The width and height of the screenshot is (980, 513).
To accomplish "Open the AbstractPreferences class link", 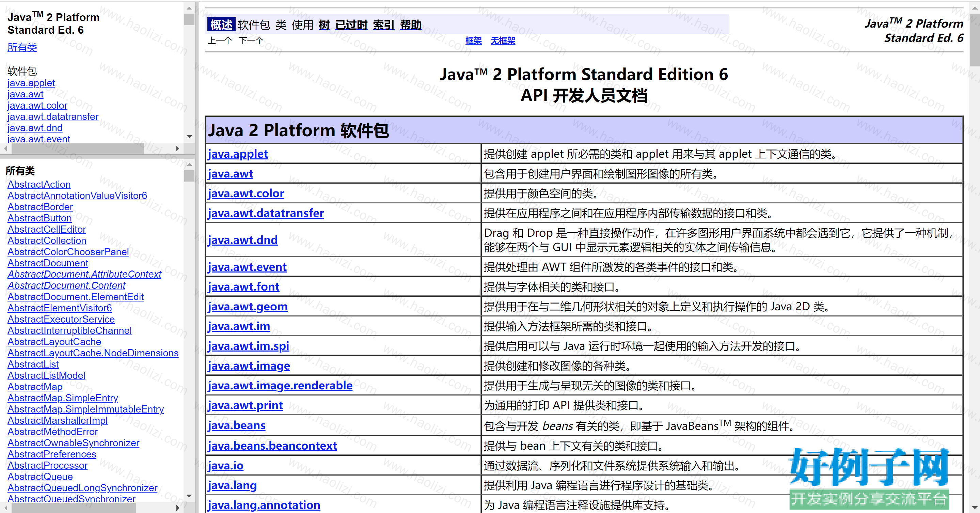I will [x=52, y=454].
